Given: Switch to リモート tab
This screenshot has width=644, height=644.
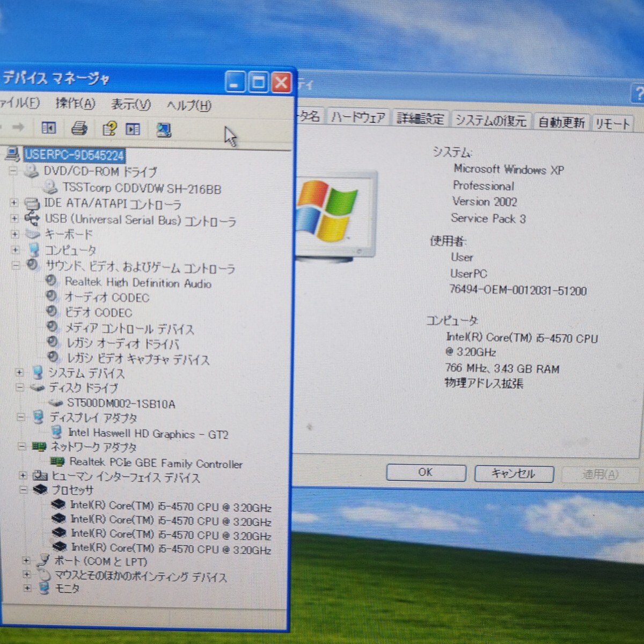Looking at the screenshot, I should (x=612, y=124).
